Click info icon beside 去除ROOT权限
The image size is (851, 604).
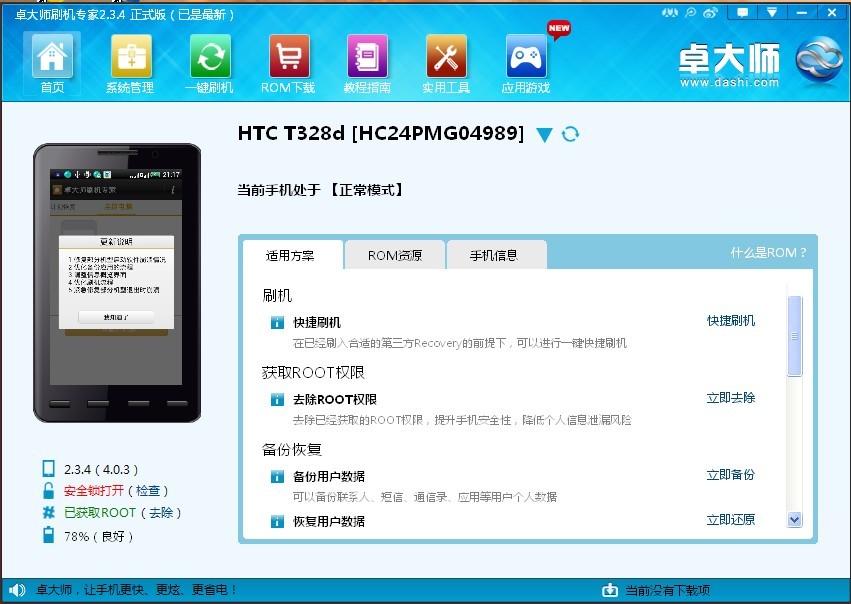pos(277,400)
